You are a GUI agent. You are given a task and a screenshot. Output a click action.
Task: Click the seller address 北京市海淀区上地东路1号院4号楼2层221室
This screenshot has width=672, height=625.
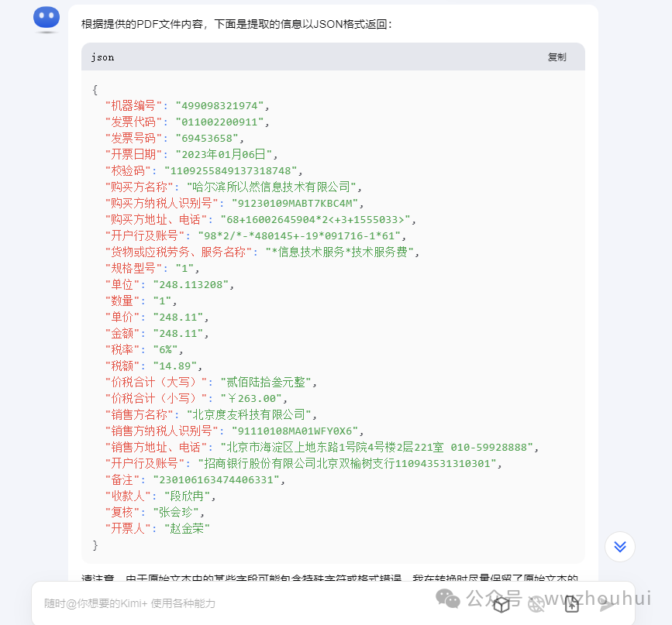(335, 448)
